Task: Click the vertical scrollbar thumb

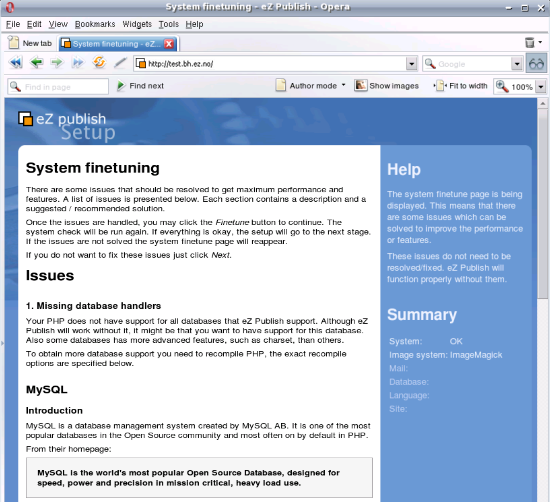Action: tap(542, 203)
